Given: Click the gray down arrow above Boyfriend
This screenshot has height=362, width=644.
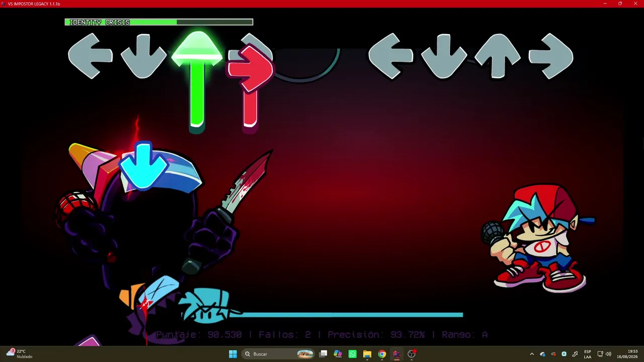Looking at the screenshot, I should coord(444,56).
